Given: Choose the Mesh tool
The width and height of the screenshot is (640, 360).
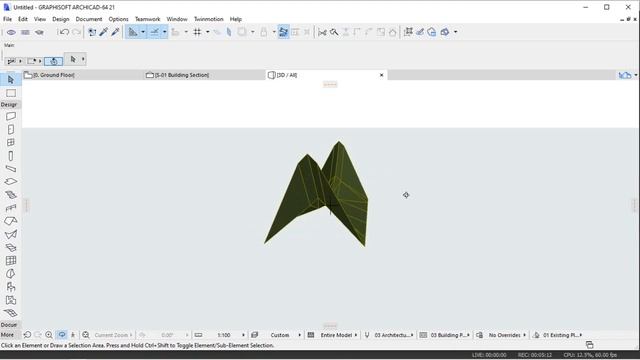Looking at the screenshot, I should pyautogui.click(x=11, y=313).
